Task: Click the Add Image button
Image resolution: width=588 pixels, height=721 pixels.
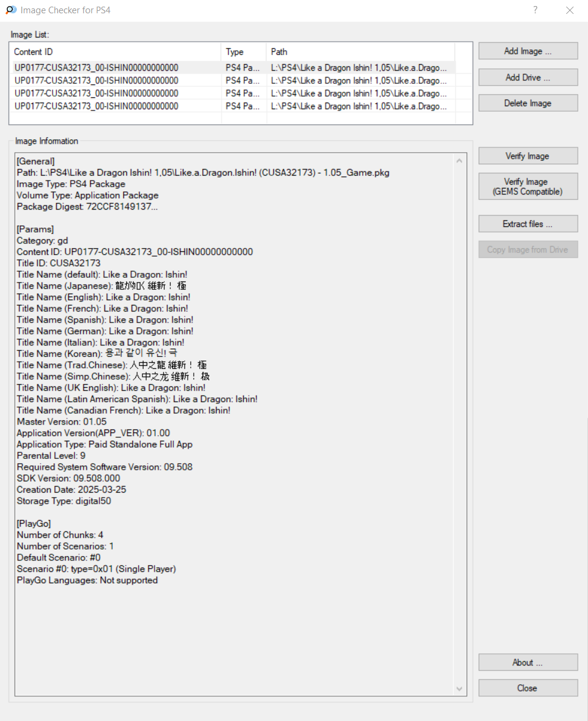Action: click(528, 51)
